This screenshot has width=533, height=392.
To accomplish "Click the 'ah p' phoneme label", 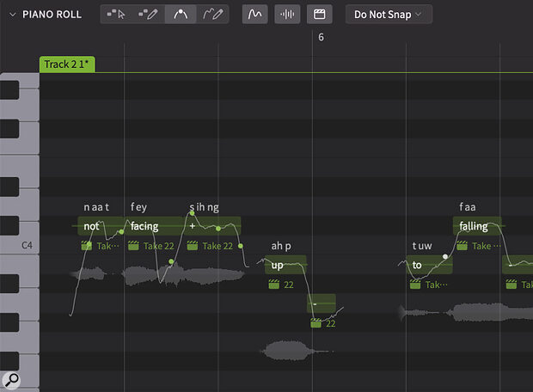I will pyautogui.click(x=281, y=246).
